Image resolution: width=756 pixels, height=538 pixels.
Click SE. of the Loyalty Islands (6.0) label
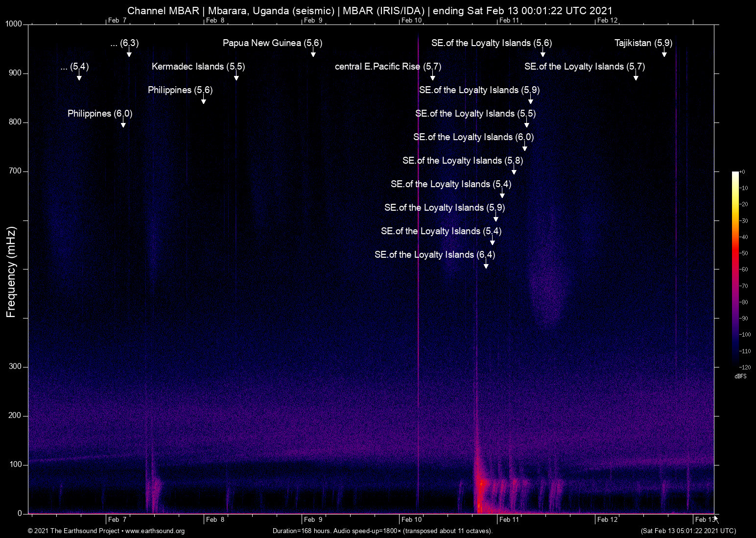[473, 137]
